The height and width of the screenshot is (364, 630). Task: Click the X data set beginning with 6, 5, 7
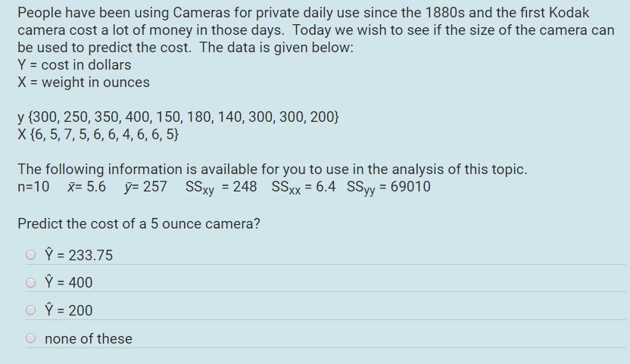98,134
